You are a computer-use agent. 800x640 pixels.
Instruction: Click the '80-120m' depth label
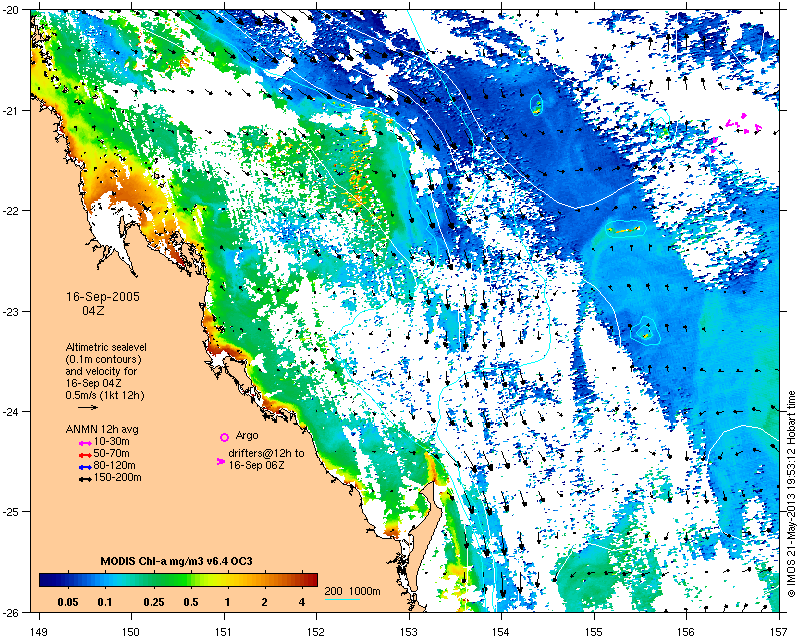pyautogui.click(x=114, y=465)
